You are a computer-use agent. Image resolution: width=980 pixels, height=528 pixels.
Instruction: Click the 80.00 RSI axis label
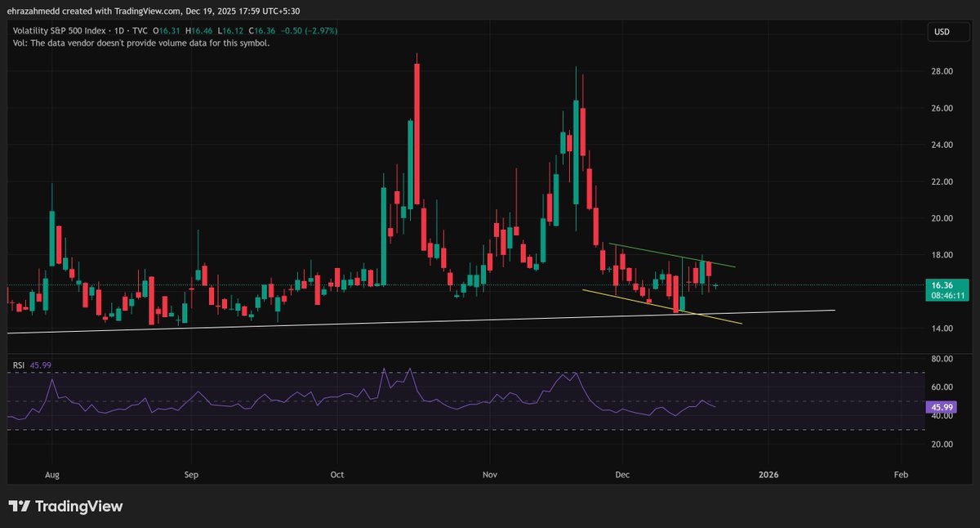pos(943,359)
